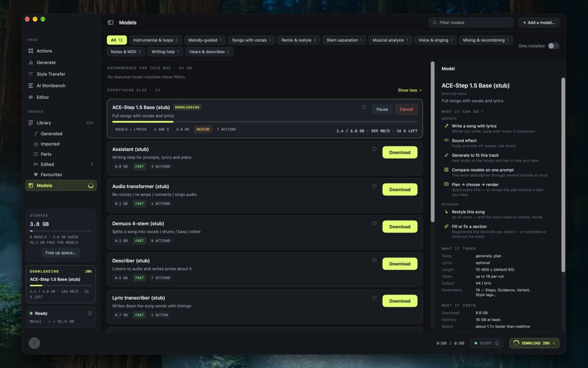Open AI Workbench in the sidebar
This screenshot has height=368, width=588.
point(61,86)
